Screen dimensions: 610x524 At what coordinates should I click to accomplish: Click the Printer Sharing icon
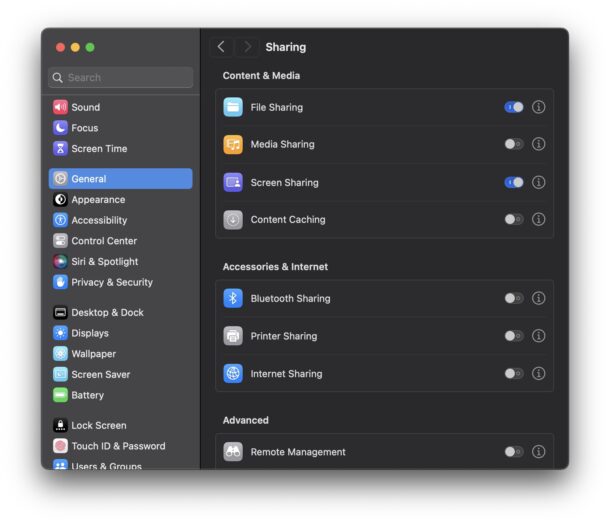[x=233, y=336]
